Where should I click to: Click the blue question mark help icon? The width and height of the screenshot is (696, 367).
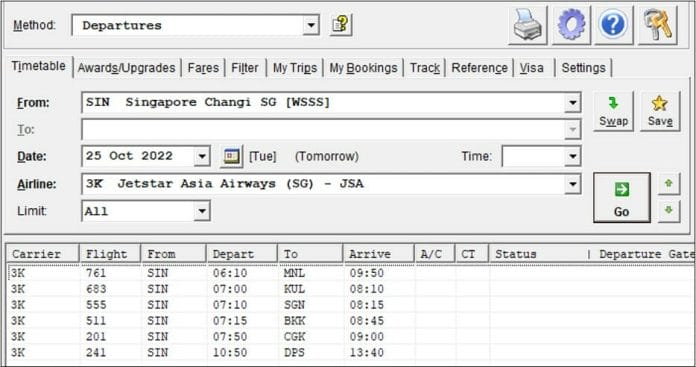pyautogui.click(x=613, y=25)
